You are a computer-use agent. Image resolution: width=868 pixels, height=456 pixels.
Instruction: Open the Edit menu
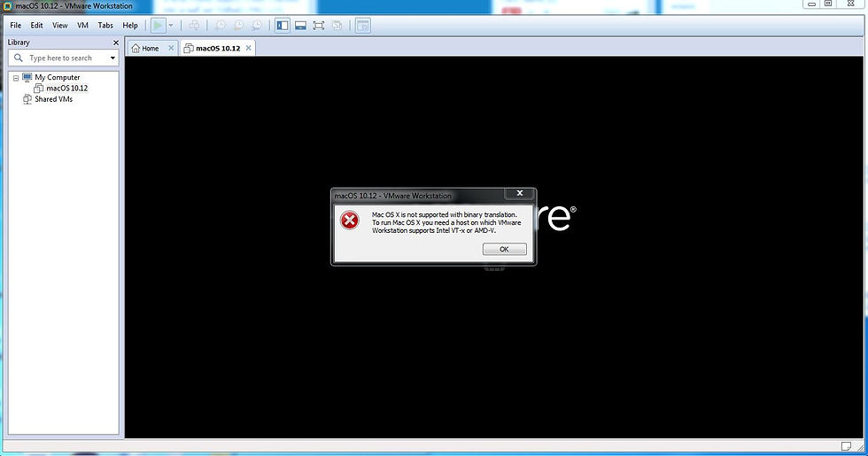(x=36, y=26)
